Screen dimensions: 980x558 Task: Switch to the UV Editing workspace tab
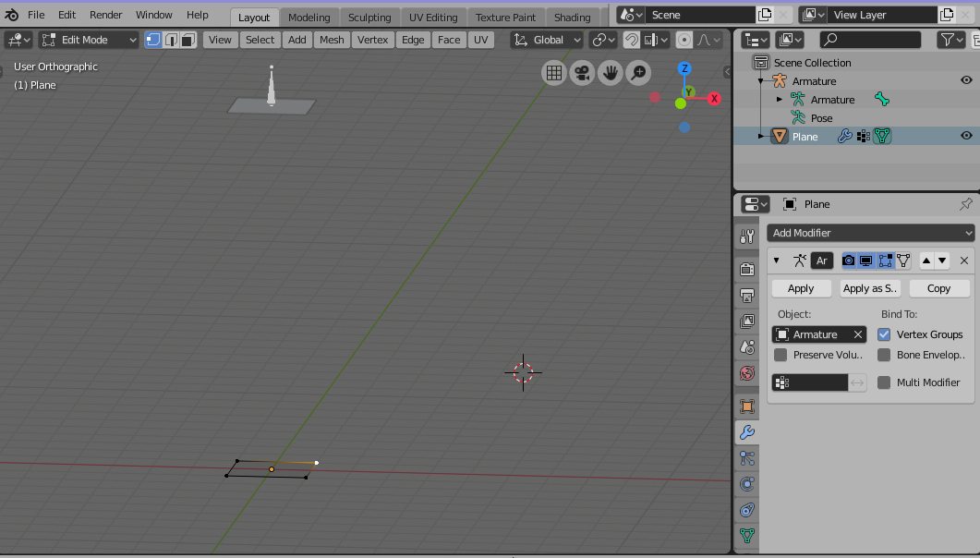tap(433, 18)
